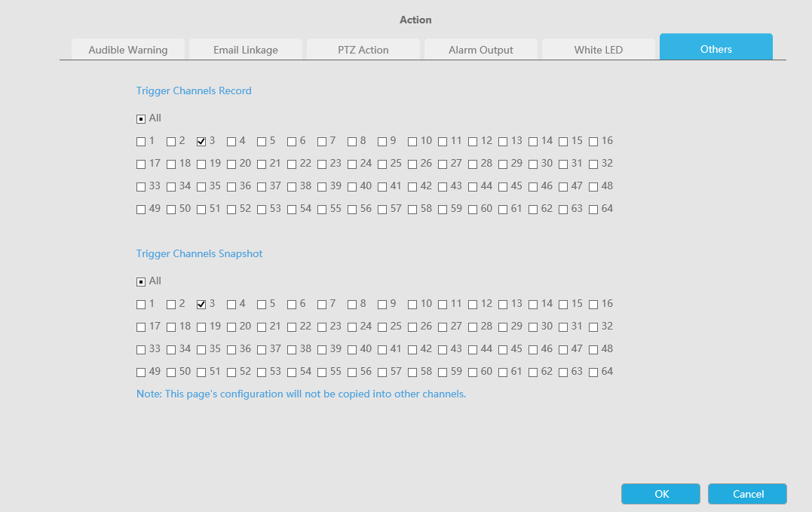
Task: Enable channel 41 in Trigger Channels Snapshot
Action: (x=382, y=351)
